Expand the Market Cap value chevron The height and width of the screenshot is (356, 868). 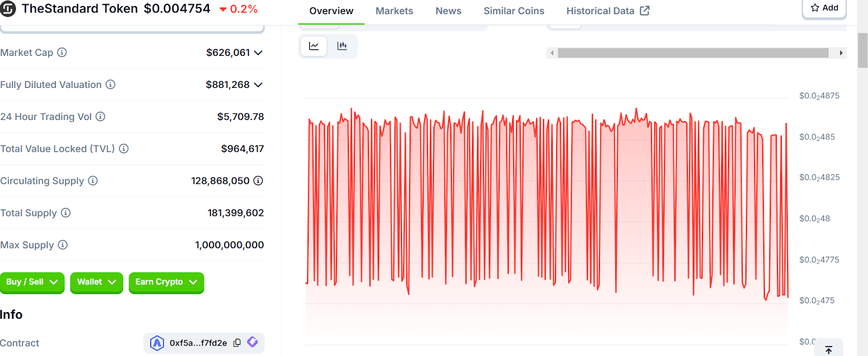(258, 53)
